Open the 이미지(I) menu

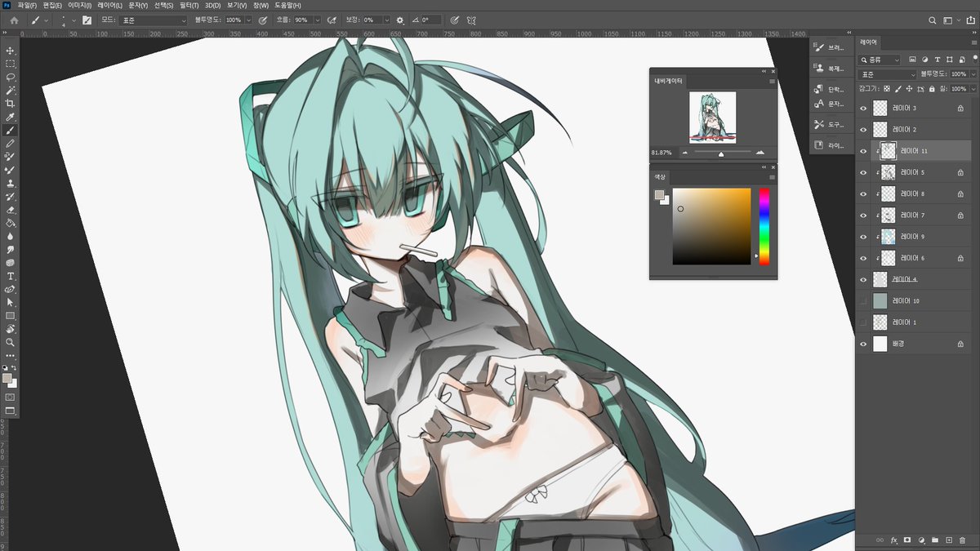(78, 5)
